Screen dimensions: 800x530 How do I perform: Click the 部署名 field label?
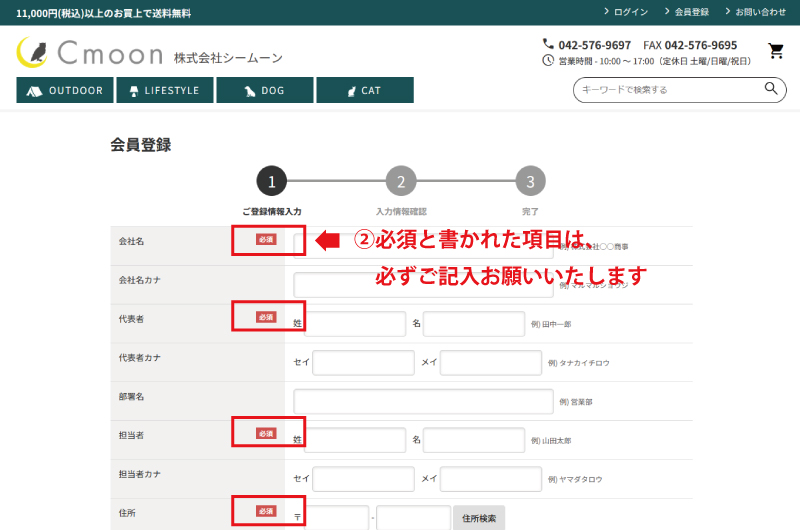[131, 396]
